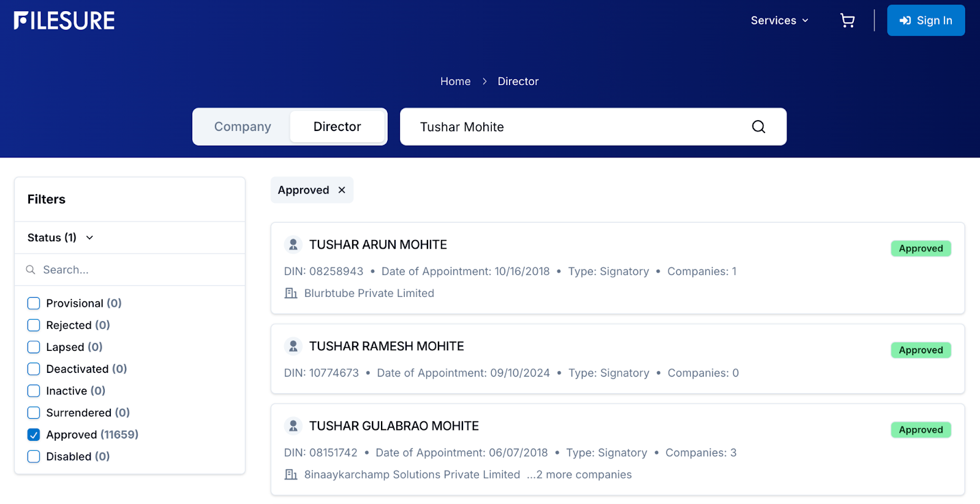Click the person avatar icon for Tushar Ramesh Mohite
The height and width of the screenshot is (504, 980).
tap(293, 347)
